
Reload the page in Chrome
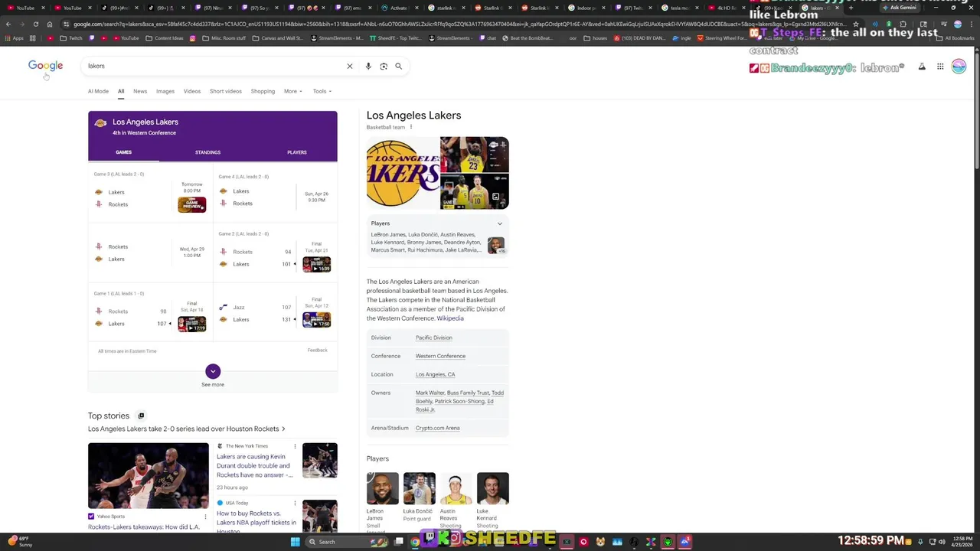[x=35, y=24]
